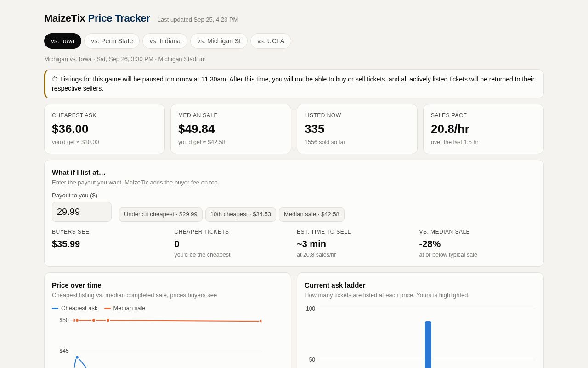
Task: Click the ~3 min est. time value
Action: point(311,244)
